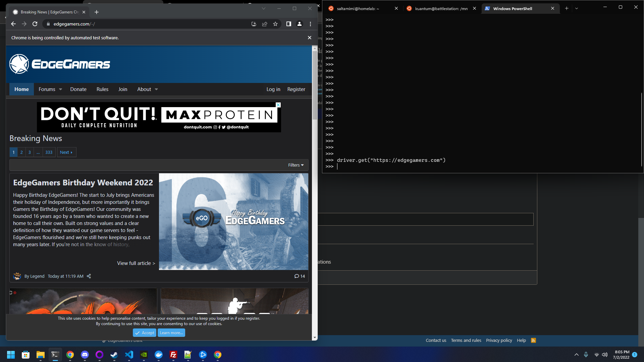644x362 pixels.
Task: Switch to saltamimi@homelab terminal tab
Action: 364,8
